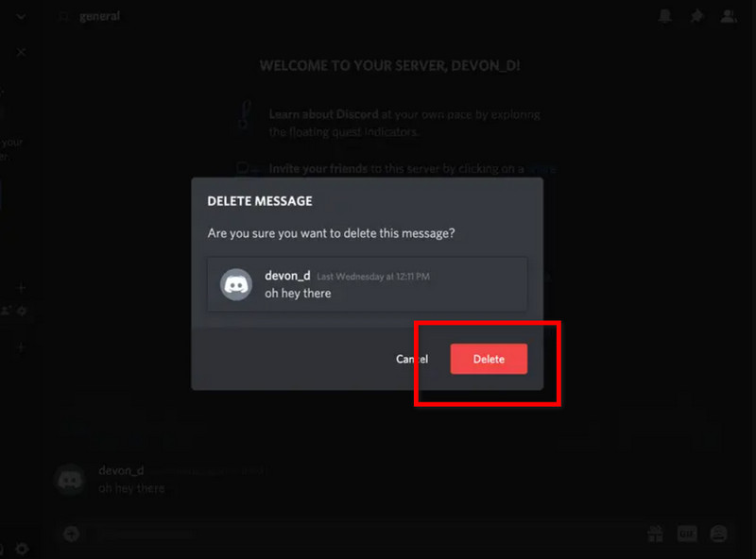The image size is (756, 559).
Task: Dismiss the sidebar notice with X
Action: pyautogui.click(x=21, y=53)
